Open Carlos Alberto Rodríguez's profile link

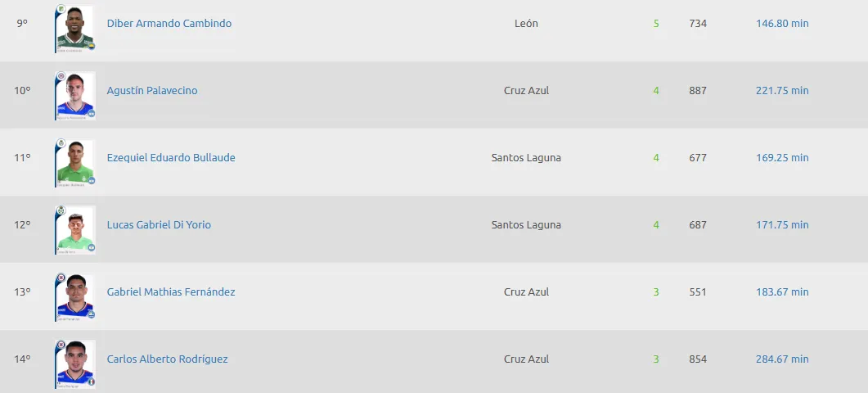pyautogui.click(x=167, y=359)
